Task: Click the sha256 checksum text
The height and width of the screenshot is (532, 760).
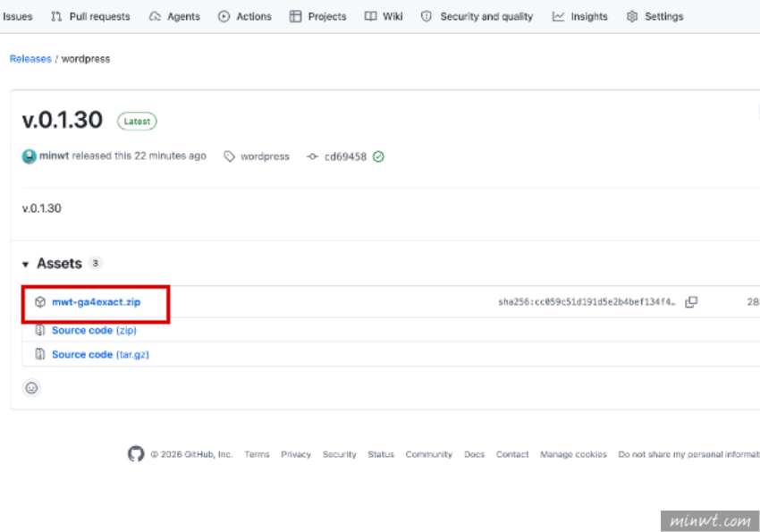Action: click(x=587, y=302)
